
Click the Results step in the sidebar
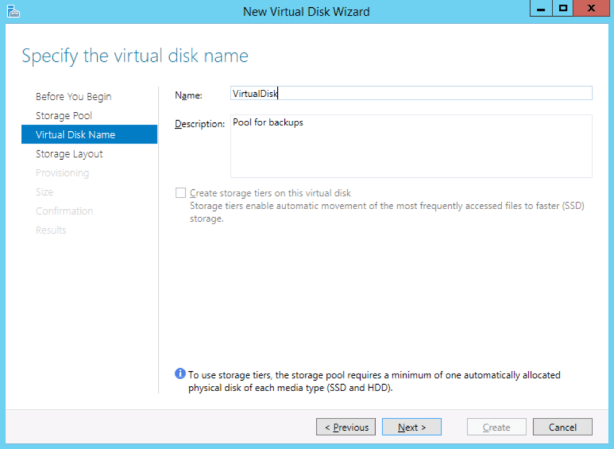(x=51, y=230)
